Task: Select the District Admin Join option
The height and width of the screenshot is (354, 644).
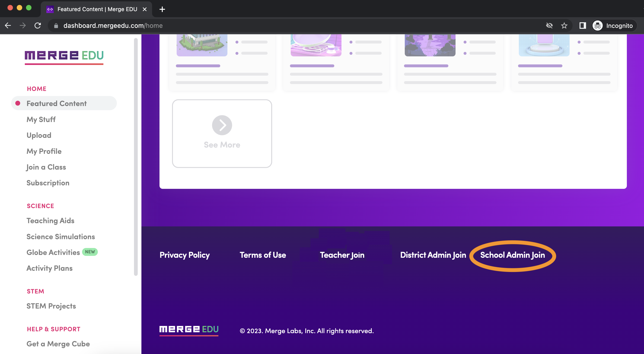Action: coord(433,255)
